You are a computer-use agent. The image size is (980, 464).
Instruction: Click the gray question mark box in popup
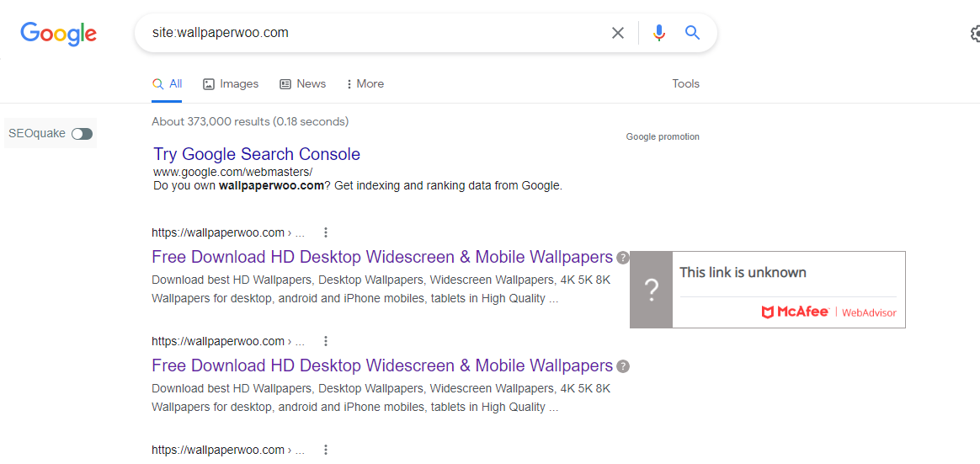coord(652,290)
